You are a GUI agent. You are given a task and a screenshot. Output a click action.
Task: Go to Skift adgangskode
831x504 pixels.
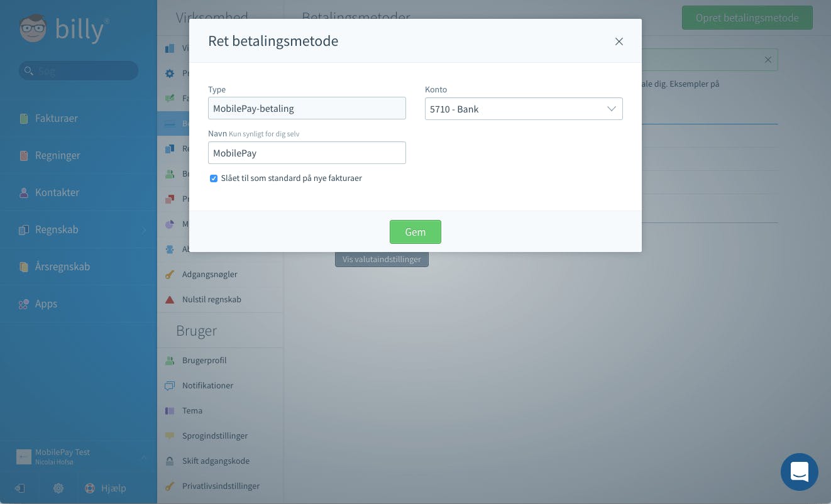(216, 461)
